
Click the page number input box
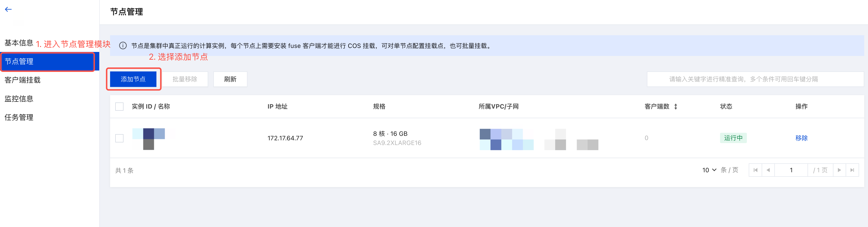(x=791, y=170)
